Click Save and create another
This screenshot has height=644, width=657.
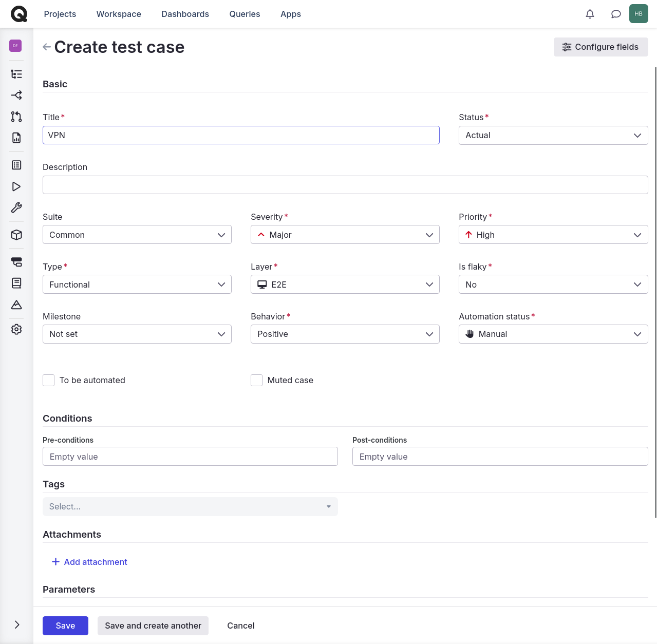pyautogui.click(x=153, y=626)
